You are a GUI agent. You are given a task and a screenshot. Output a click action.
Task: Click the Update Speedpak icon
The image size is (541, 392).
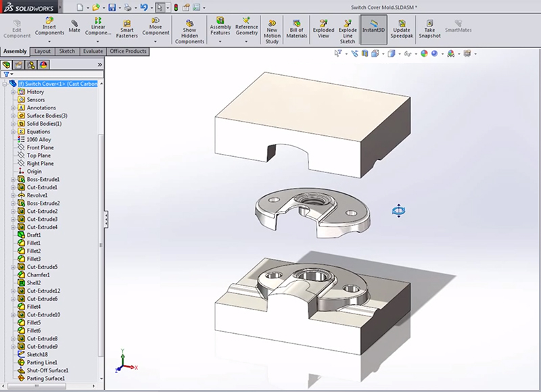tap(401, 24)
